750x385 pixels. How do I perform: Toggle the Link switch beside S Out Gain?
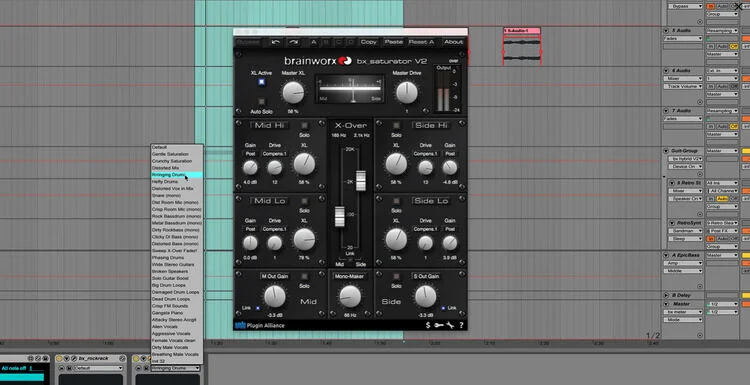pos(443,308)
